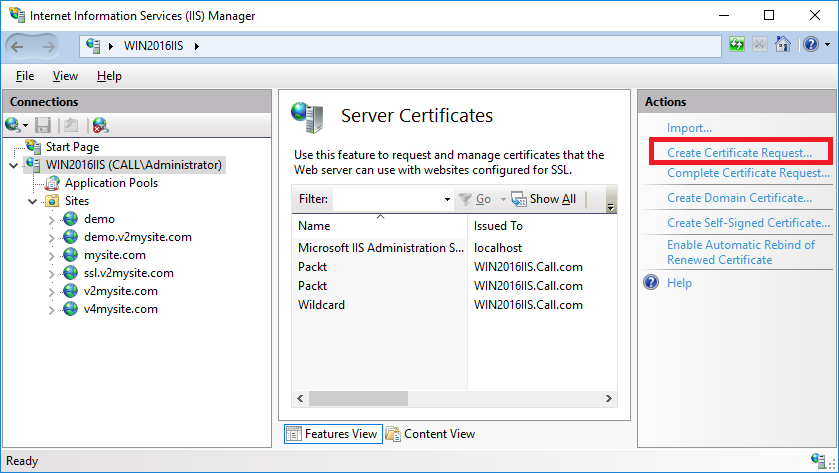Click the Show All button

544,199
